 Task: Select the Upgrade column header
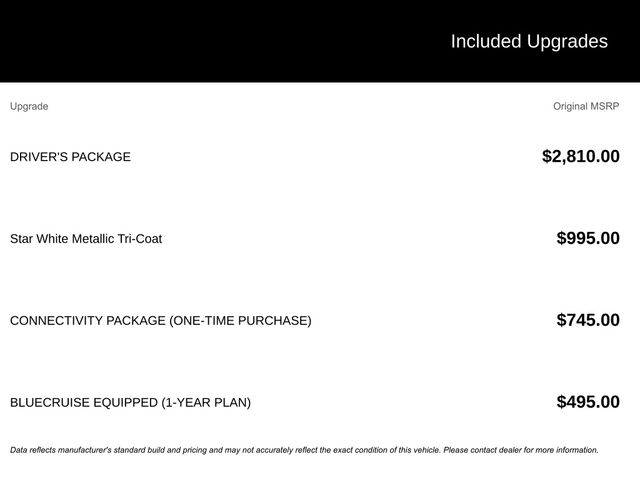[x=29, y=106]
